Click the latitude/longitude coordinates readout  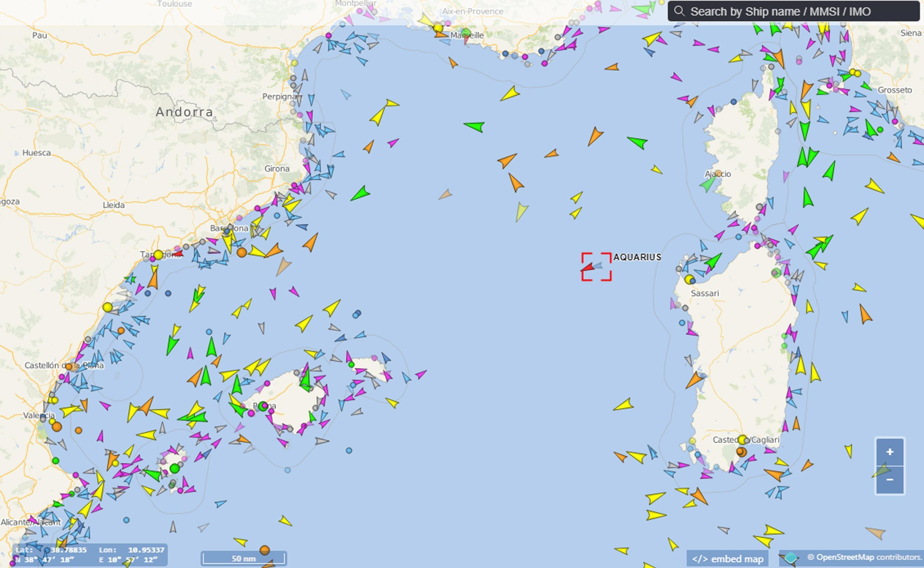(x=90, y=555)
